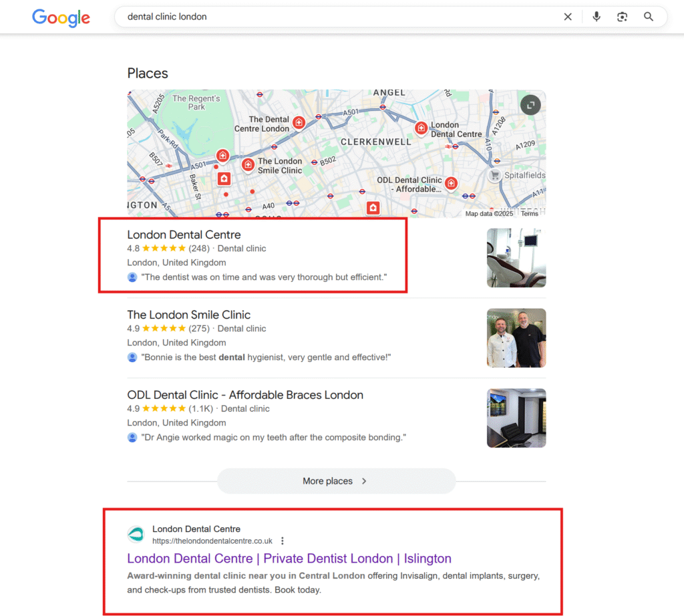Click the reviewer avatar beside the on-time dentist review
Image resolution: width=684 pixels, height=616 pixels.
tap(132, 277)
